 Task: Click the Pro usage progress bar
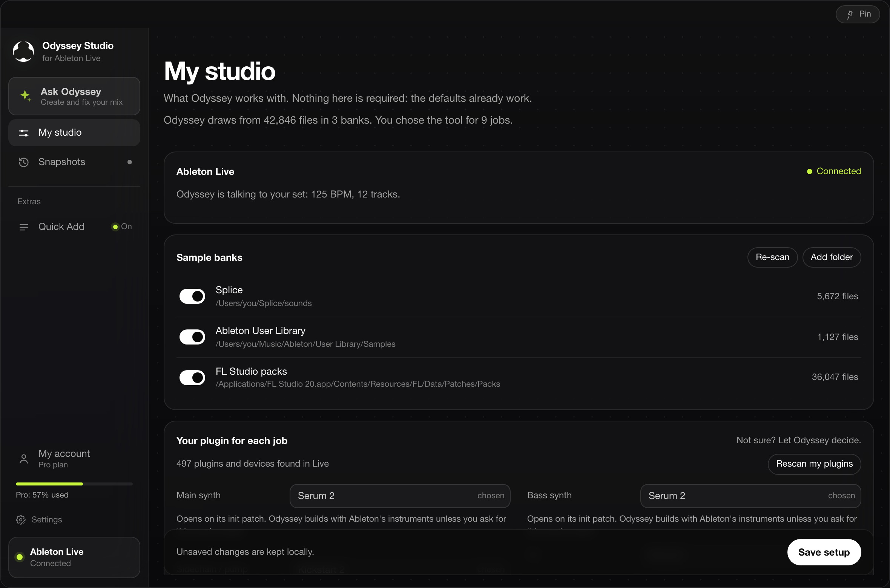tap(74, 484)
